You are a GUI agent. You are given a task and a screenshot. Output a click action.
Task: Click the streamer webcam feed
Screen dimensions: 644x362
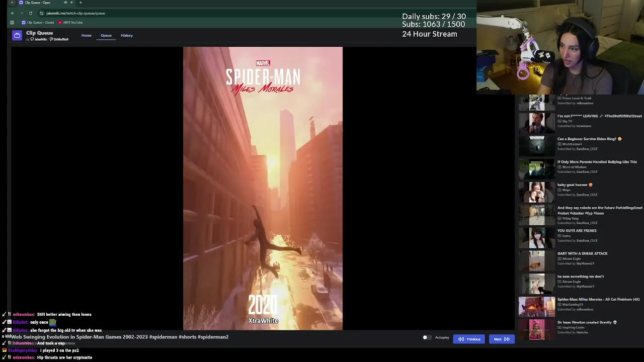tap(560, 47)
